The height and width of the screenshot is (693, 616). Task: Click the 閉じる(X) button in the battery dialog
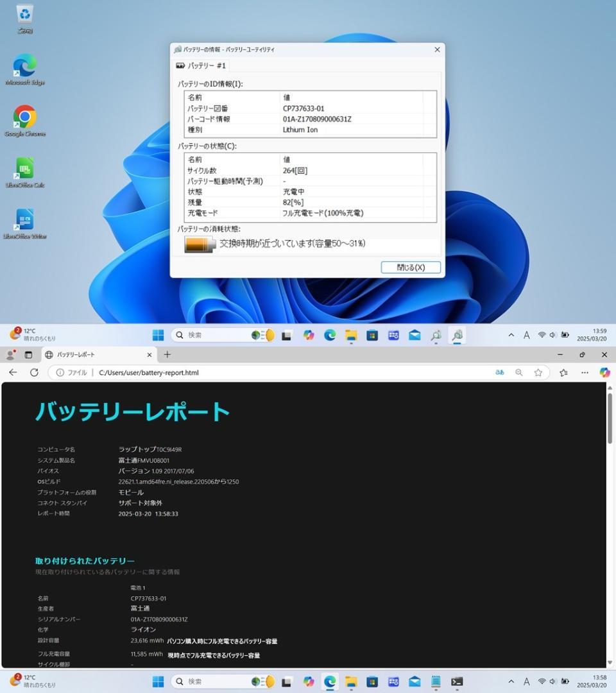tap(410, 267)
